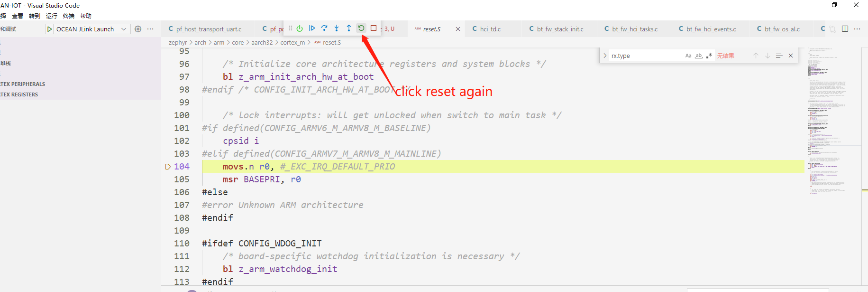The width and height of the screenshot is (868, 292).
Task: Open the 帮助 (Help) menu
Action: pyautogui.click(x=86, y=16)
